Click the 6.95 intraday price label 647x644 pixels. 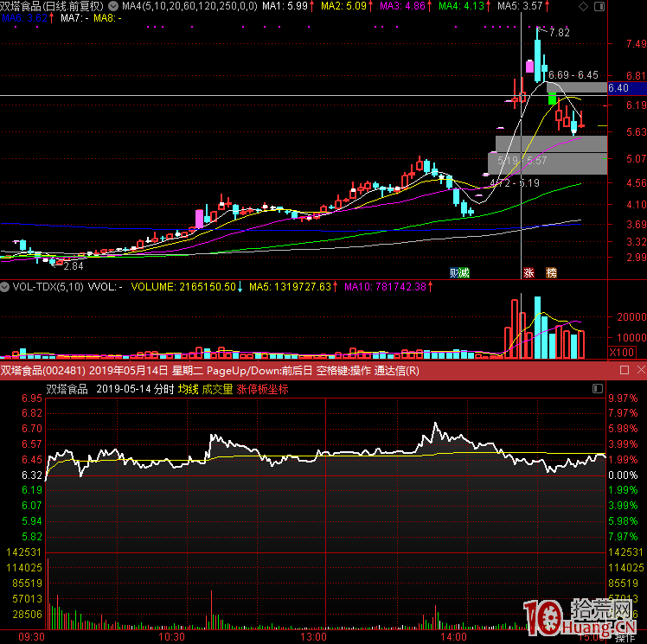coord(32,399)
